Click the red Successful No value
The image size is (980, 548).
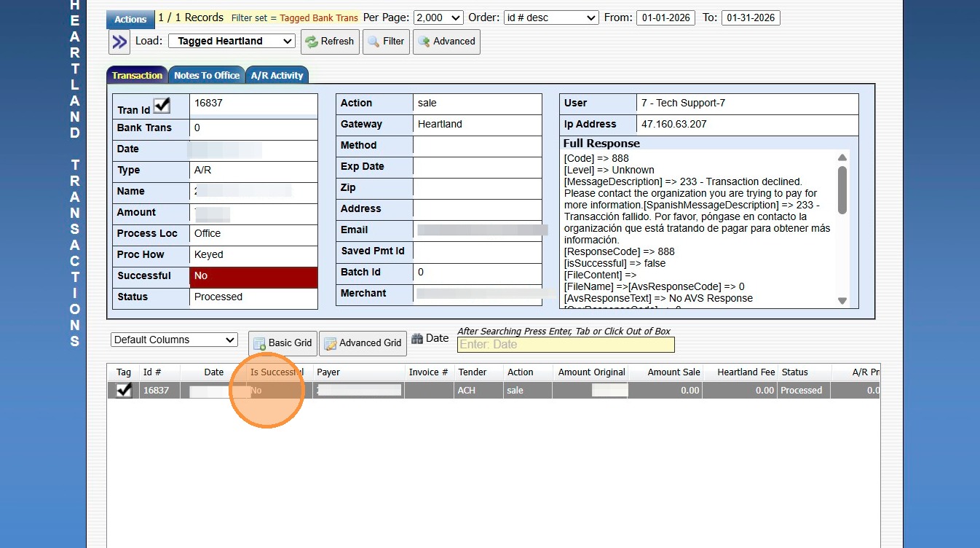[x=253, y=276]
